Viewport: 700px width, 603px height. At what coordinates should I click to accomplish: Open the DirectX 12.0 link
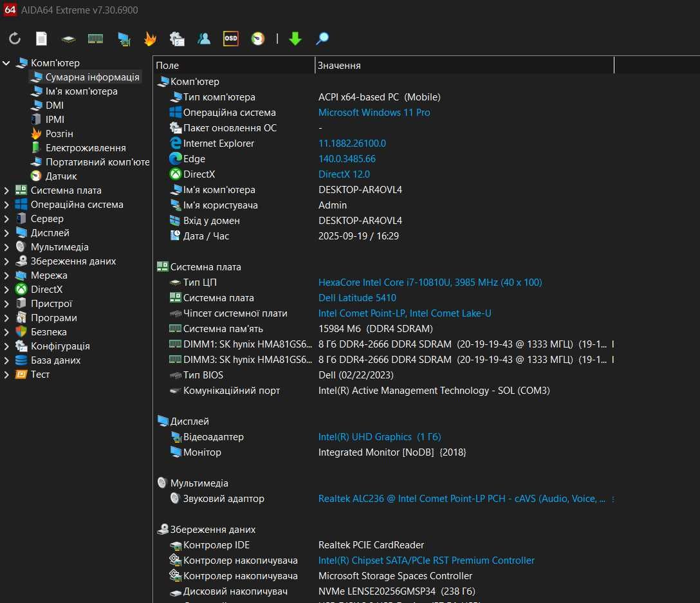344,174
